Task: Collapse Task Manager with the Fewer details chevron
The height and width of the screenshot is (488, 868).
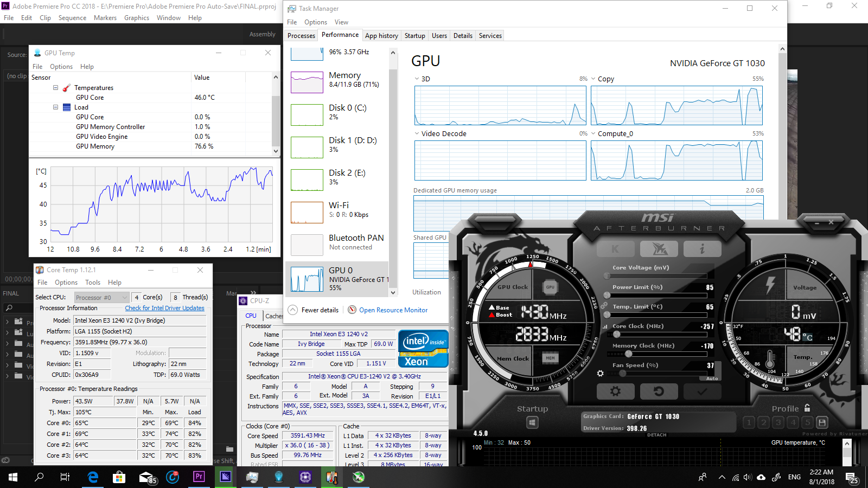Action: coord(292,310)
